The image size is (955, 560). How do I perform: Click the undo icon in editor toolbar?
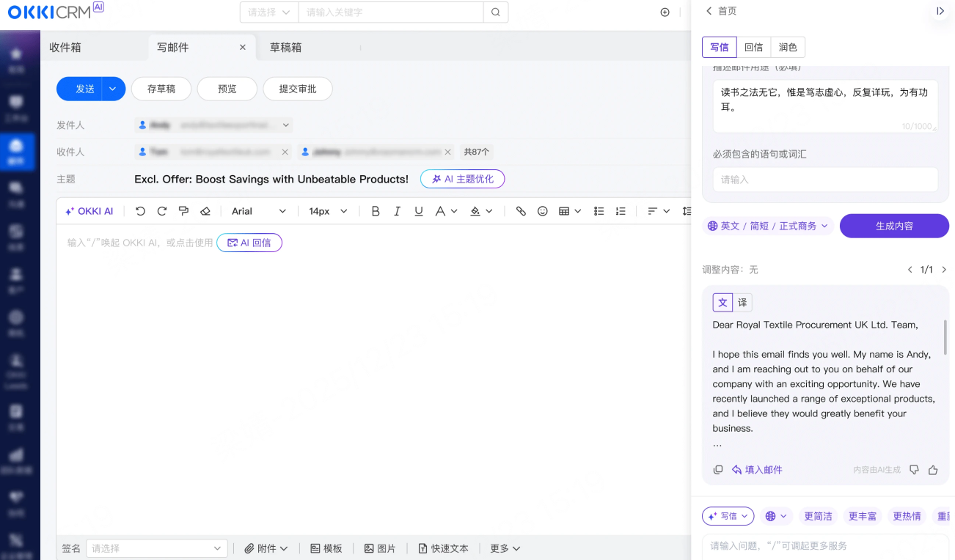[140, 211]
